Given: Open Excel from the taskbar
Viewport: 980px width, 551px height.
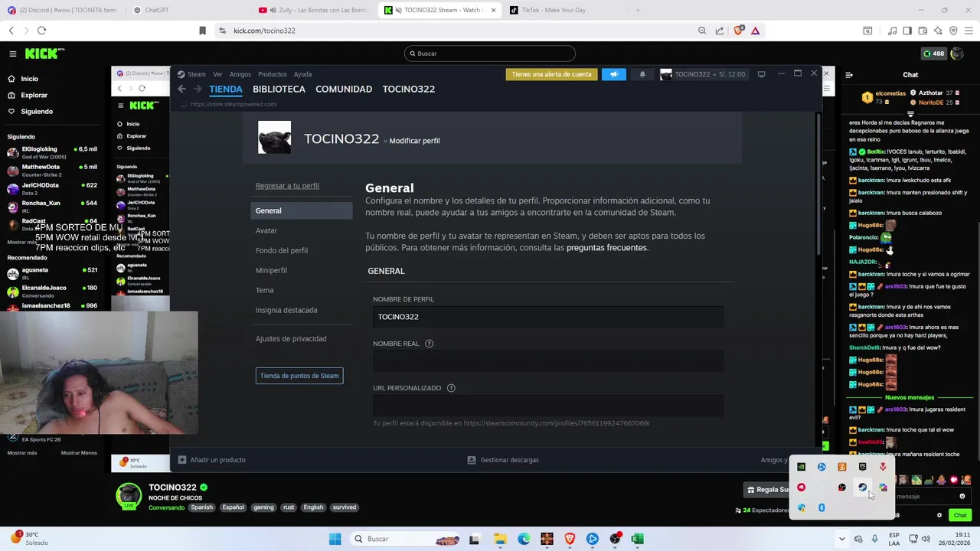Looking at the screenshot, I should [637, 539].
